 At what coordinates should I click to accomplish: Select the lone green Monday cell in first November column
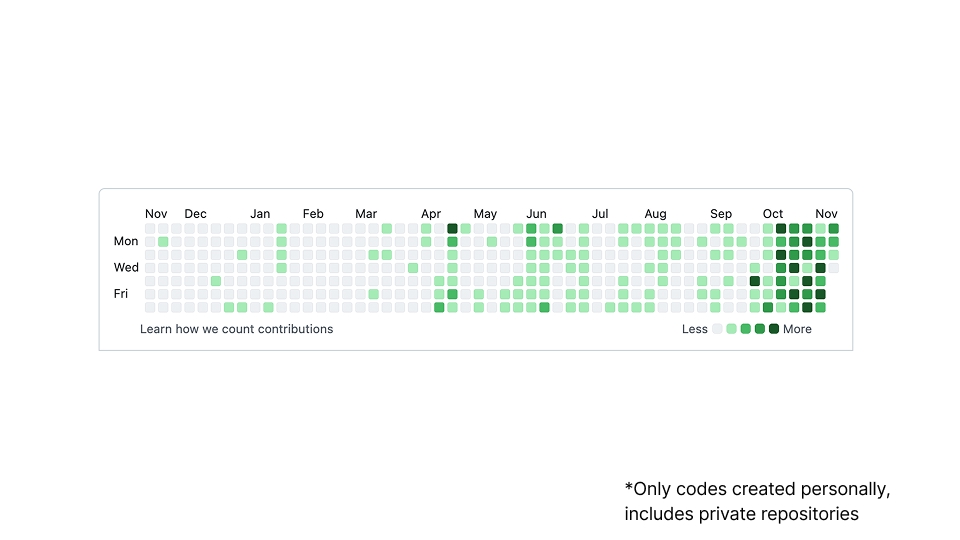click(163, 242)
